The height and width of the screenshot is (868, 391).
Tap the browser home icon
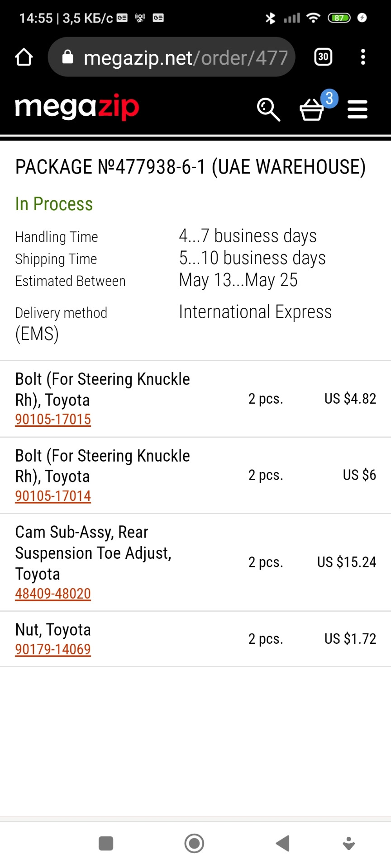click(x=24, y=57)
